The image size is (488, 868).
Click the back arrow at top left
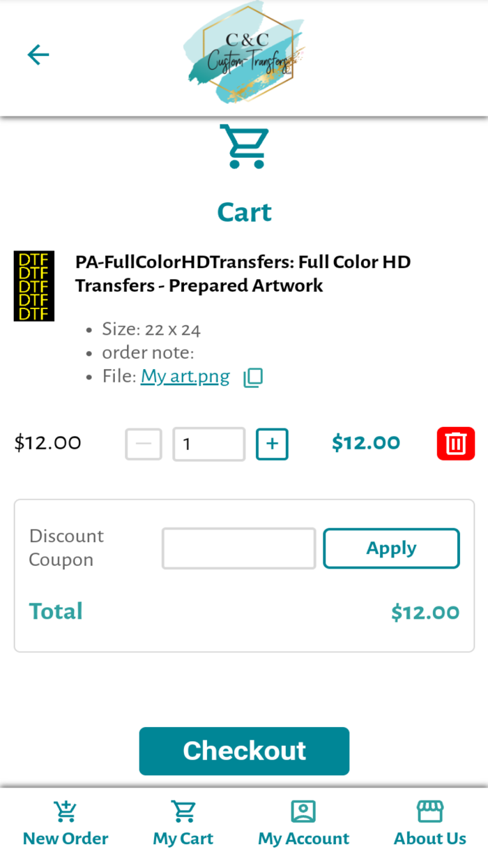coord(38,54)
